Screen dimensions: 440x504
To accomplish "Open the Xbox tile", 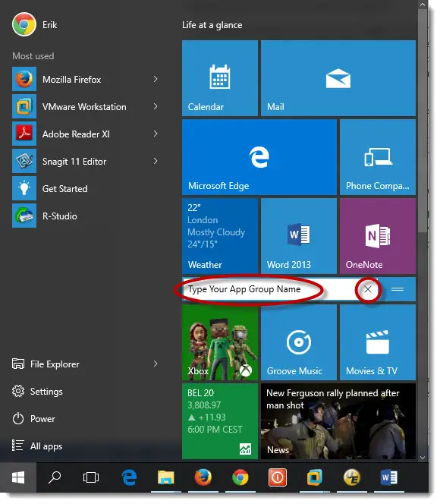I will 220,342.
